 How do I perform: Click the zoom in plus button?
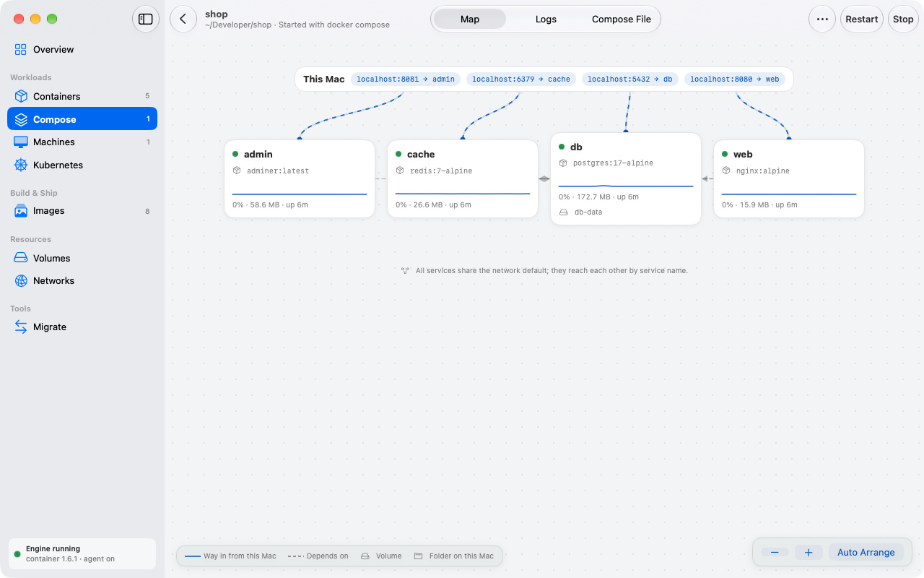(808, 553)
